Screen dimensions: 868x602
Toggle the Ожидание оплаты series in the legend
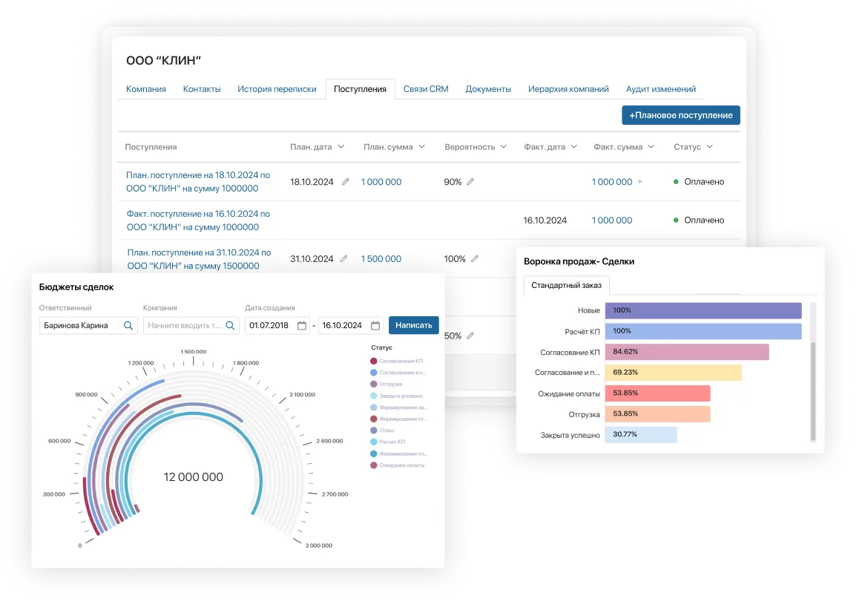(401, 465)
